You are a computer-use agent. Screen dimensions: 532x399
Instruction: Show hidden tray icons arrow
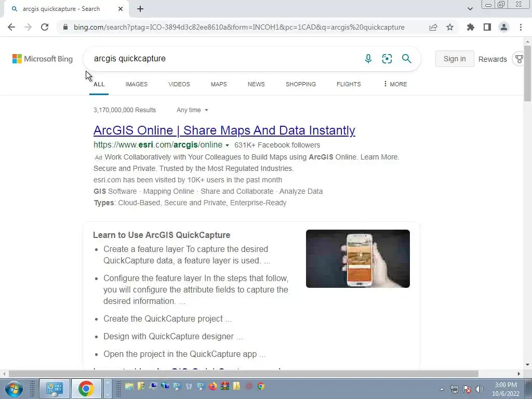[442, 389]
